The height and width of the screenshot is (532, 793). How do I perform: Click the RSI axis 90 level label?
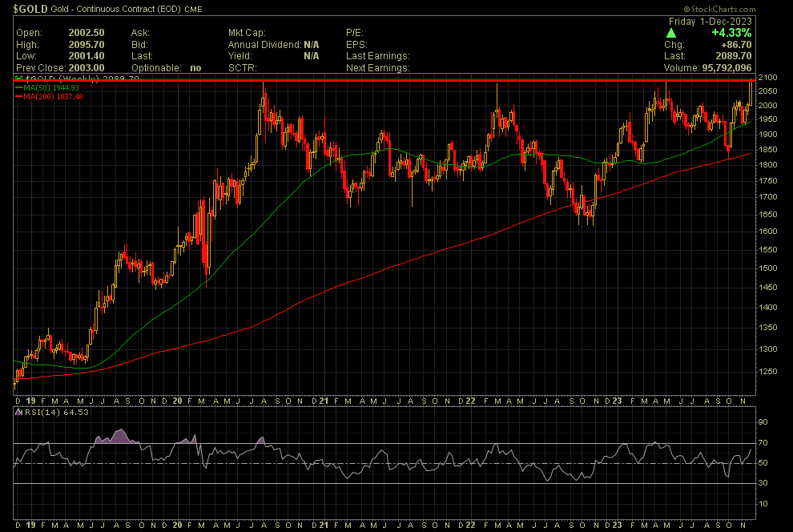[x=763, y=421]
